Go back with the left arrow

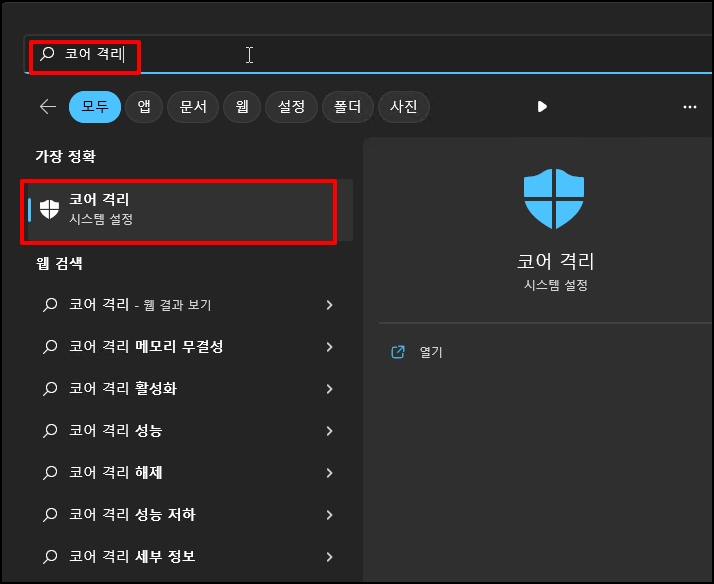tap(47, 107)
